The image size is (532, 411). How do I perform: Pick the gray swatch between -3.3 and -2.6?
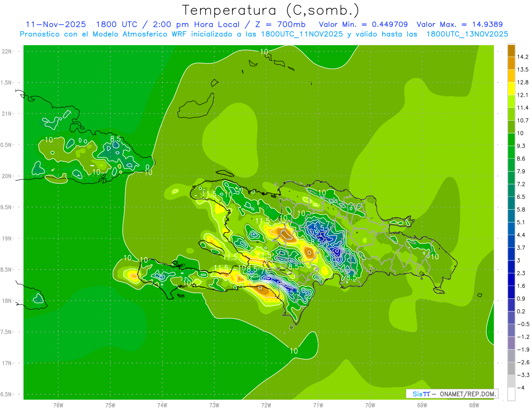[511, 369]
